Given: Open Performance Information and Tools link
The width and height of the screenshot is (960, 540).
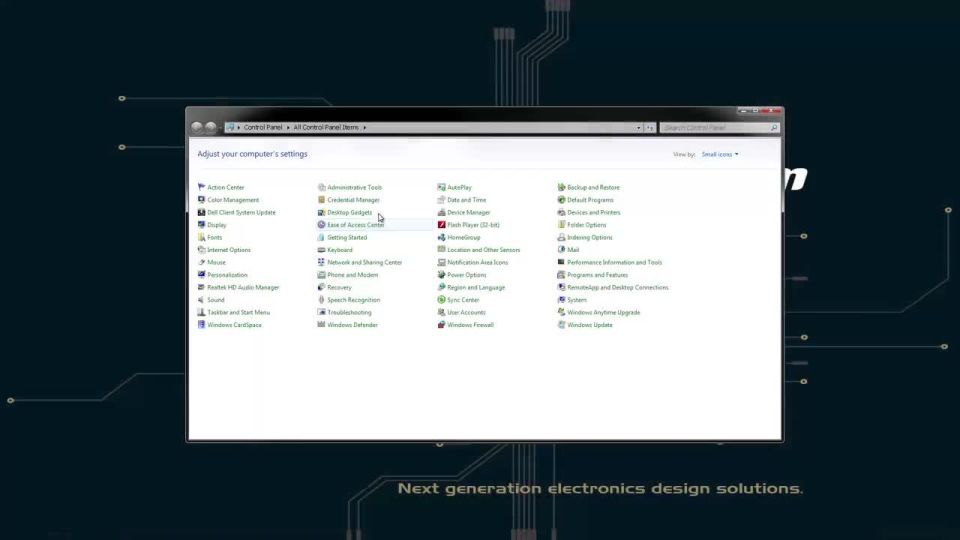Looking at the screenshot, I should tap(615, 262).
